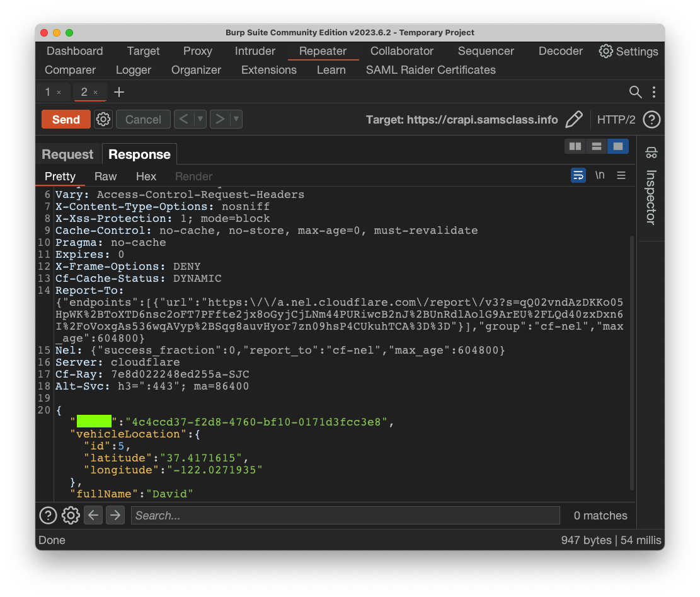The width and height of the screenshot is (700, 597).
Task: Add a new Repeater tab with plus
Action: (x=119, y=92)
